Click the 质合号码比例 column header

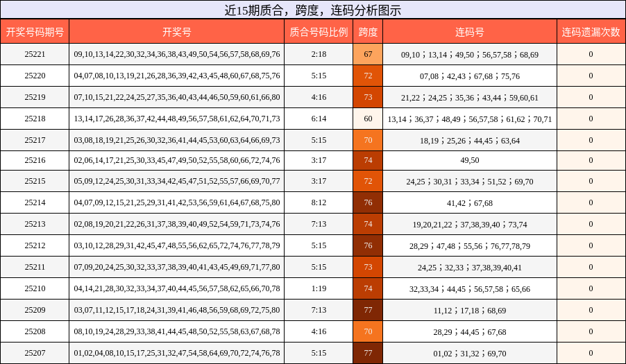pyautogui.click(x=319, y=32)
